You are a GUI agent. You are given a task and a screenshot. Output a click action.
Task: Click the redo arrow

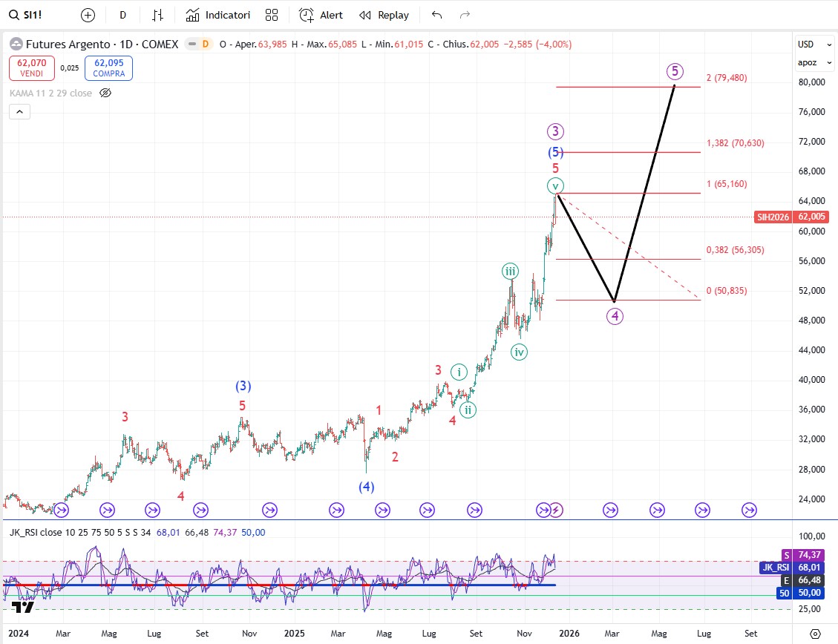point(465,15)
